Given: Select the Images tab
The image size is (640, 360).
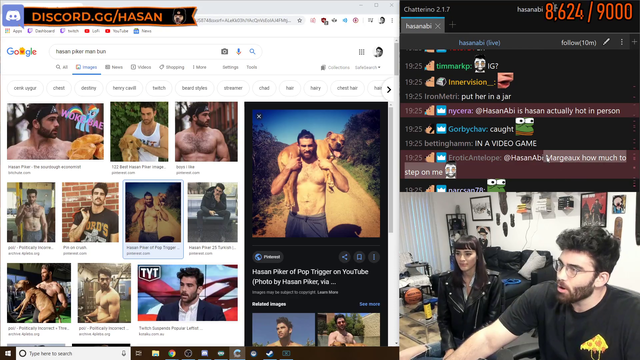Looking at the screenshot, I should point(87,67).
